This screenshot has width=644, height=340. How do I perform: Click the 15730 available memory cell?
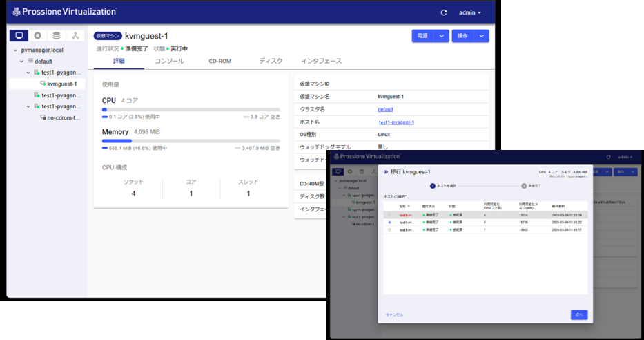tap(523, 223)
